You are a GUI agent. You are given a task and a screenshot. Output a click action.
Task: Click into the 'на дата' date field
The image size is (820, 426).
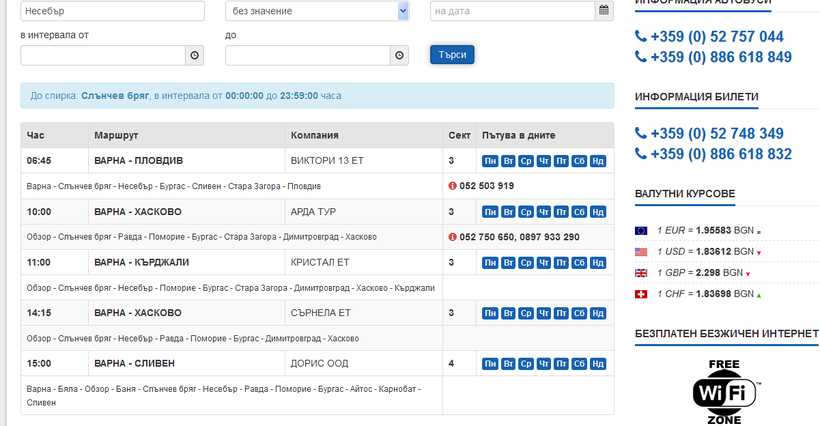512,11
